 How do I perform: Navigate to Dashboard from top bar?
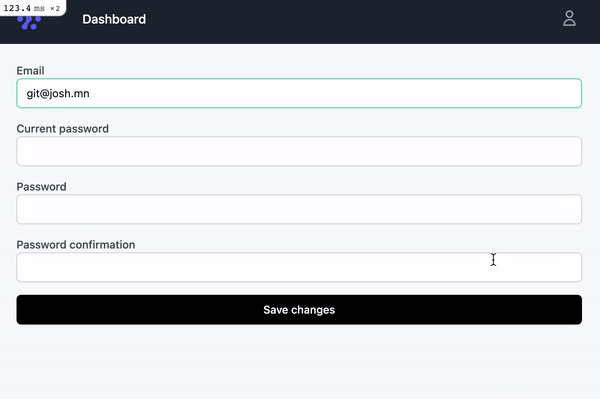pyautogui.click(x=114, y=19)
